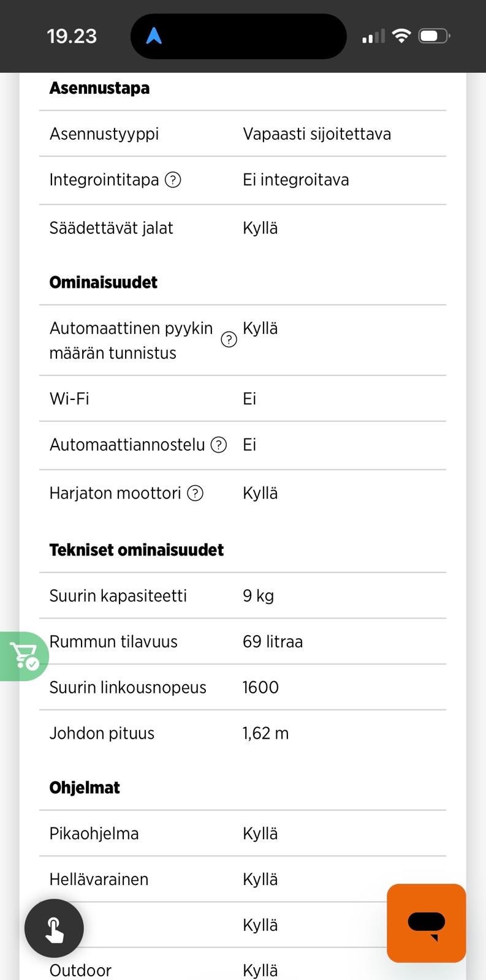The image size is (486, 980).
Task: Open help for Harjaton moottori
Action: pyautogui.click(x=195, y=492)
